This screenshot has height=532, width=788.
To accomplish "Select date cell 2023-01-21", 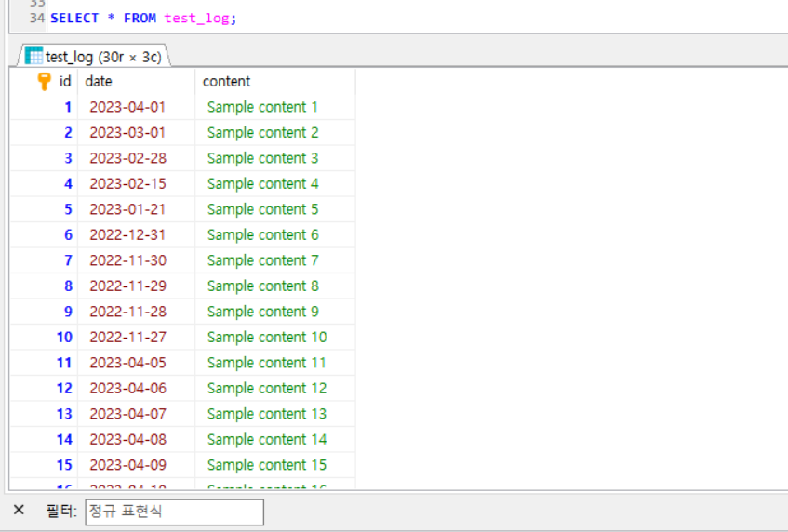I will point(136,209).
